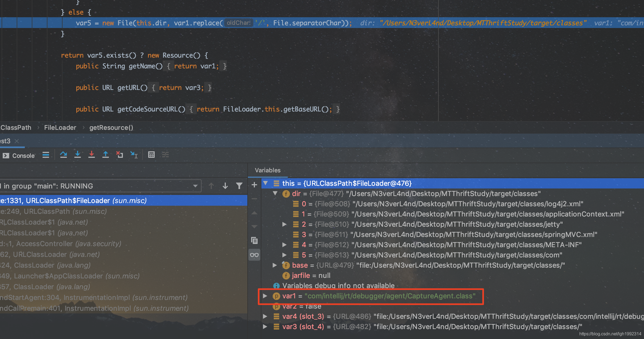Select the URLClassPath frame at line 249
Screen dimensions: 644x339
[x=54, y=211]
